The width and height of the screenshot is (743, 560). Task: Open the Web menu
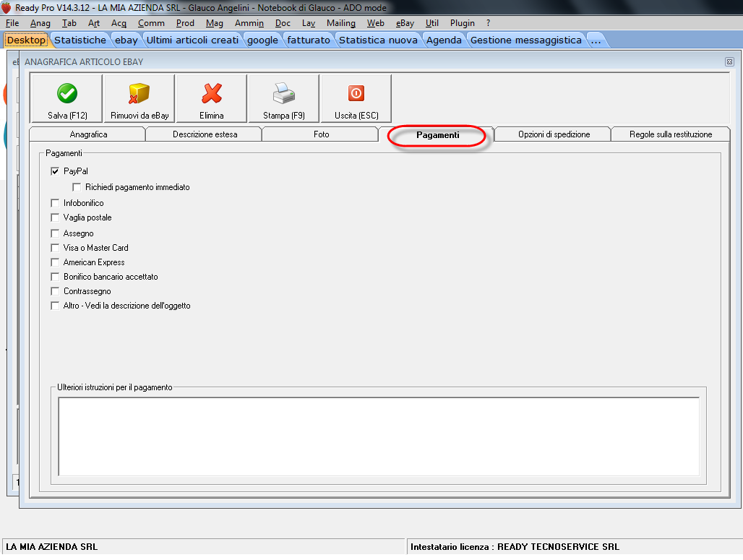pyautogui.click(x=376, y=23)
